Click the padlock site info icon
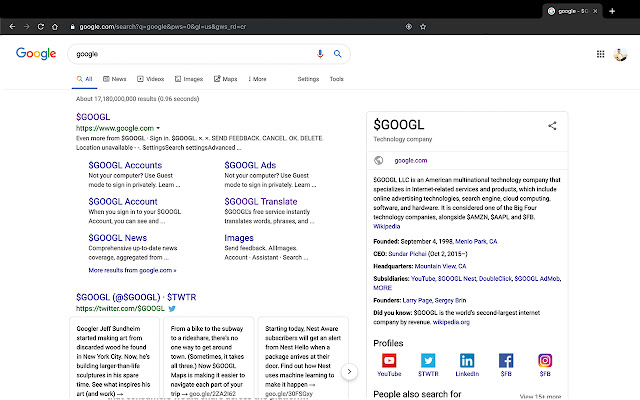 tap(73, 27)
